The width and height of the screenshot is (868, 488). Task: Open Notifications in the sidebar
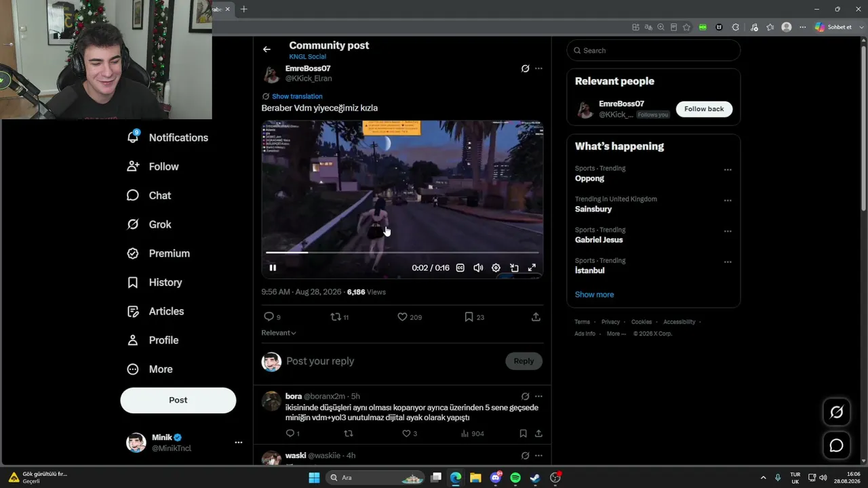coord(167,138)
